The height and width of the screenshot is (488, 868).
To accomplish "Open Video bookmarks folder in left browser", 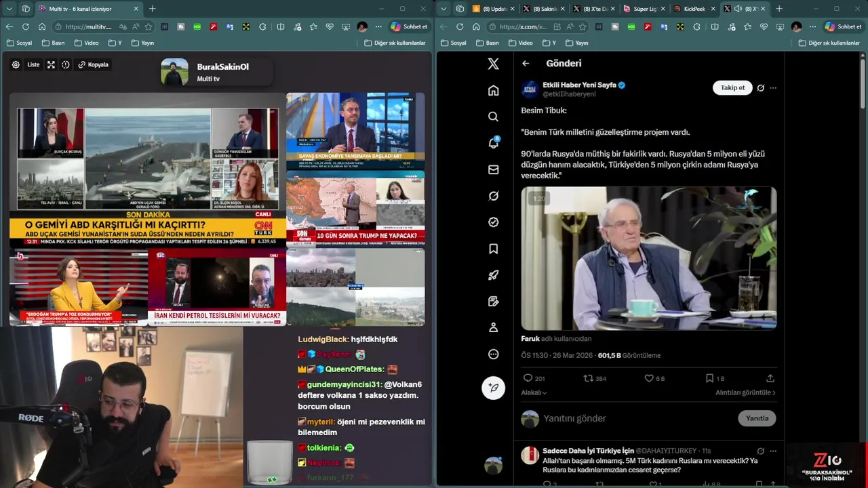I will 87,43.
